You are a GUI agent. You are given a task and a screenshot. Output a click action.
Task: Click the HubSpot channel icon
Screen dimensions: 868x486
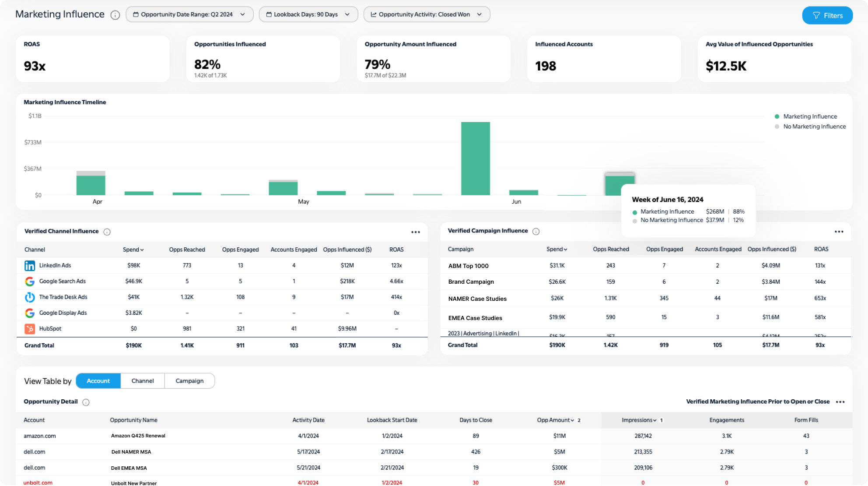pyautogui.click(x=30, y=329)
